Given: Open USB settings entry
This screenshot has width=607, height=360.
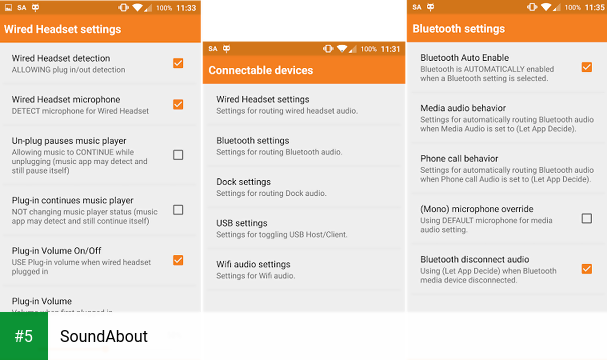Looking at the screenshot, I should [304, 228].
